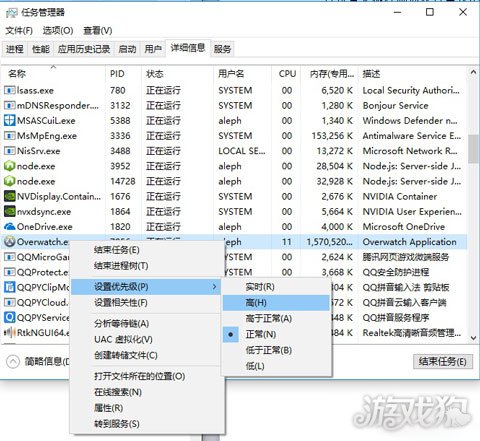Sort by the 描述 column header
The width and height of the screenshot is (480, 441).
pyautogui.click(x=413, y=74)
